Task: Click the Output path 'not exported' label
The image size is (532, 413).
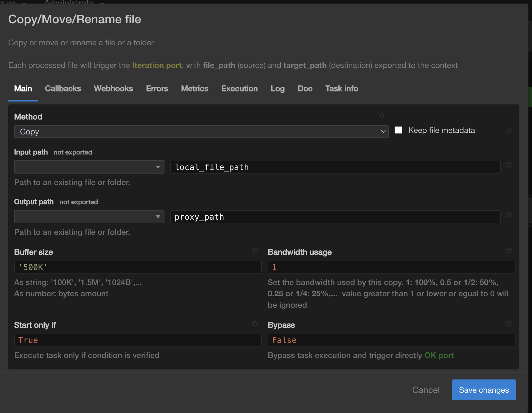Action: click(79, 202)
